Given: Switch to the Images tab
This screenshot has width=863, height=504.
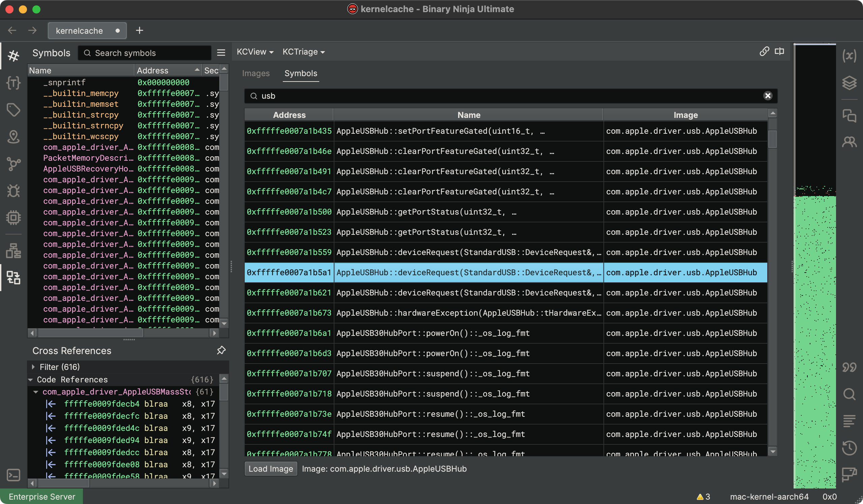Looking at the screenshot, I should click(256, 73).
